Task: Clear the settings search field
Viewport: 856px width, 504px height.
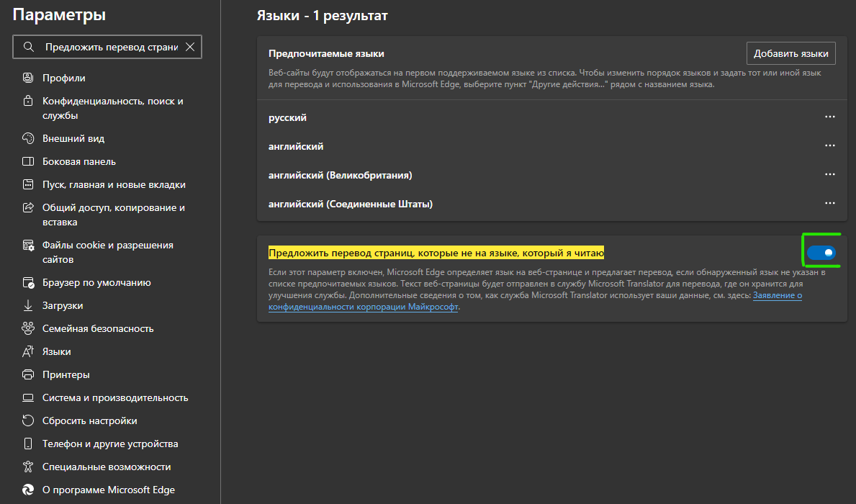Action: (x=190, y=47)
